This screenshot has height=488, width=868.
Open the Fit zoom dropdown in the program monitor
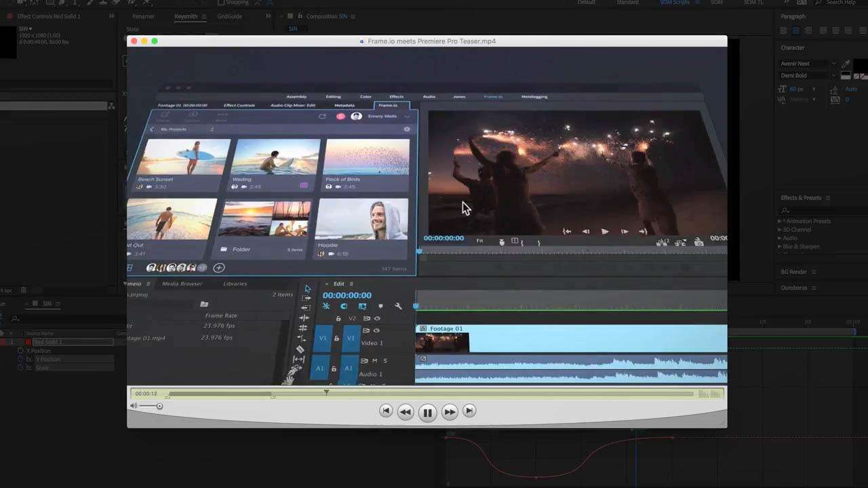479,241
